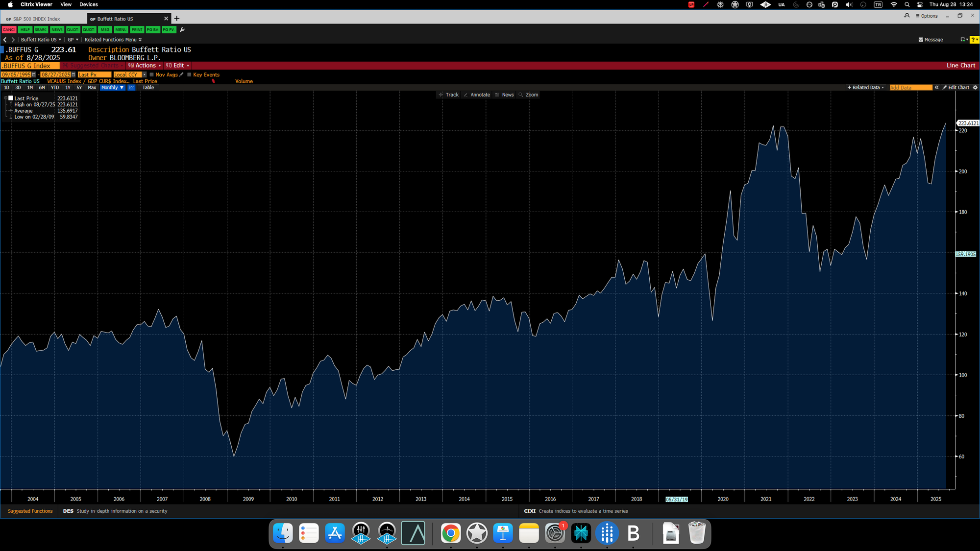980x551 pixels.
Task: Edit moving averages with pencil icon
Action: 181,75
